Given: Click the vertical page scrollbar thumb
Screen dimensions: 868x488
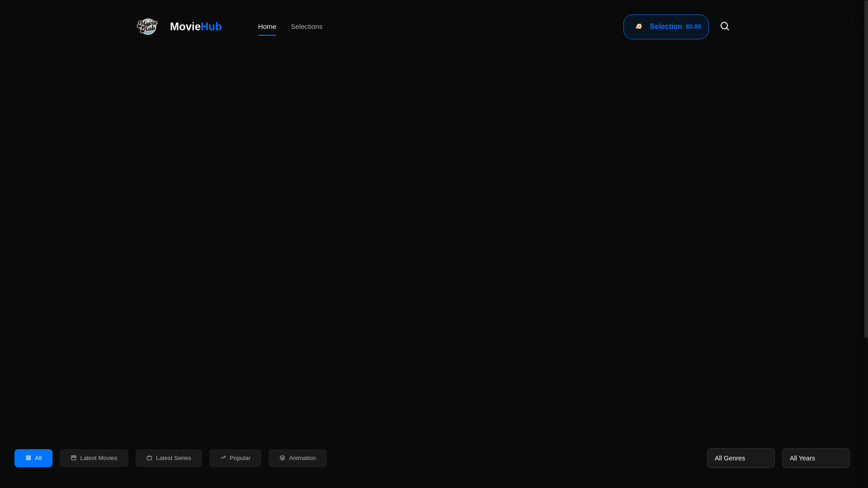Looking at the screenshot, I should pos(865,169).
